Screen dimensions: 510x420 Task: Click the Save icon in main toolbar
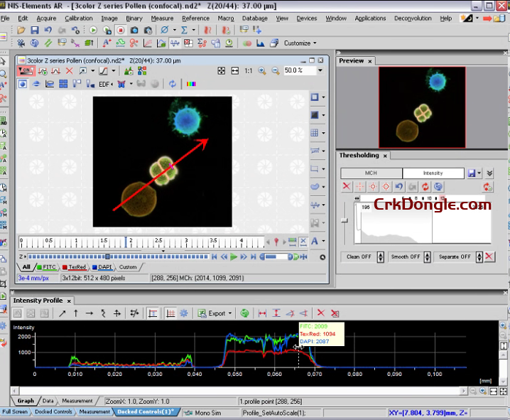pos(34,31)
